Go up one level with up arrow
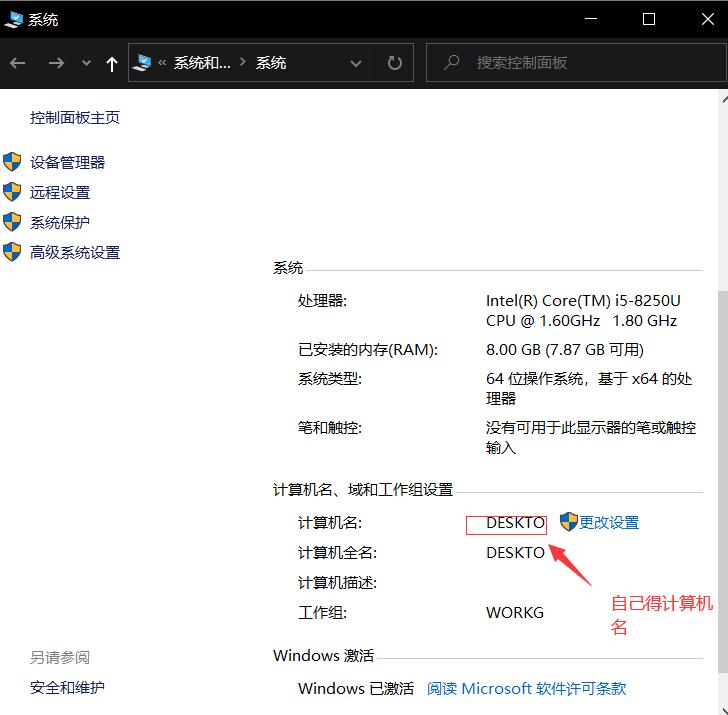 pyautogui.click(x=111, y=64)
